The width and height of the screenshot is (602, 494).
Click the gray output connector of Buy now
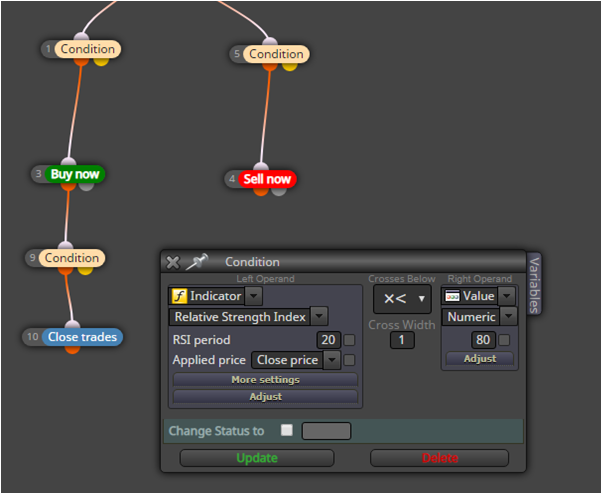[86, 187]
